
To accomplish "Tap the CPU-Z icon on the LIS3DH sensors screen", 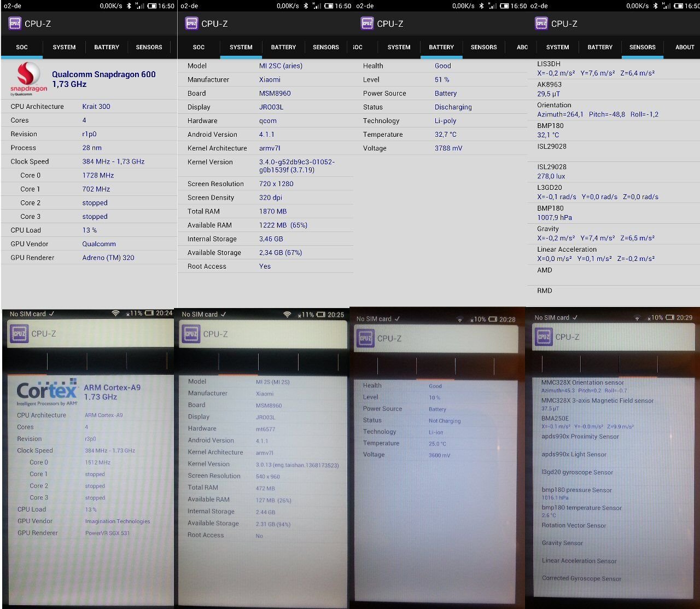I will click(x=541, y=24).
